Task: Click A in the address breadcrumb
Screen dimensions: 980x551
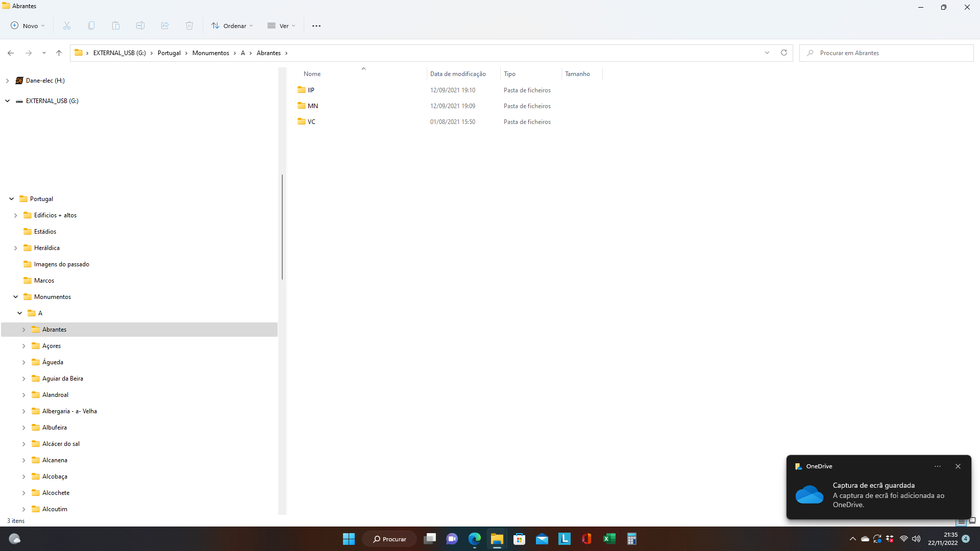Action: point(243,53)
